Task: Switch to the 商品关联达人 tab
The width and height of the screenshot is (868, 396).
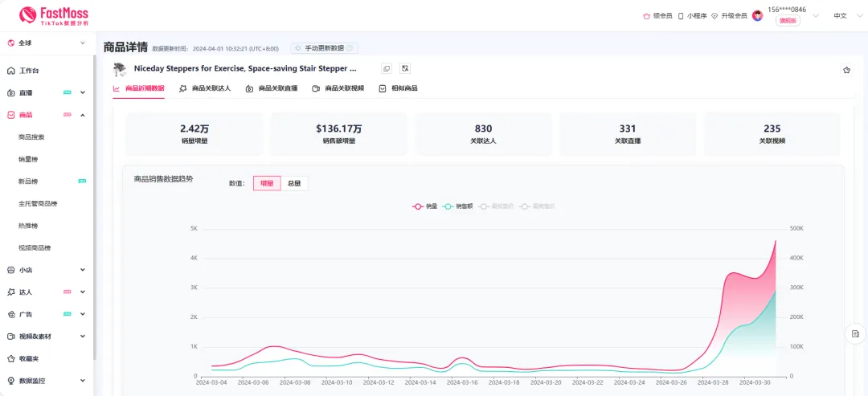Action: coord(205,88)
